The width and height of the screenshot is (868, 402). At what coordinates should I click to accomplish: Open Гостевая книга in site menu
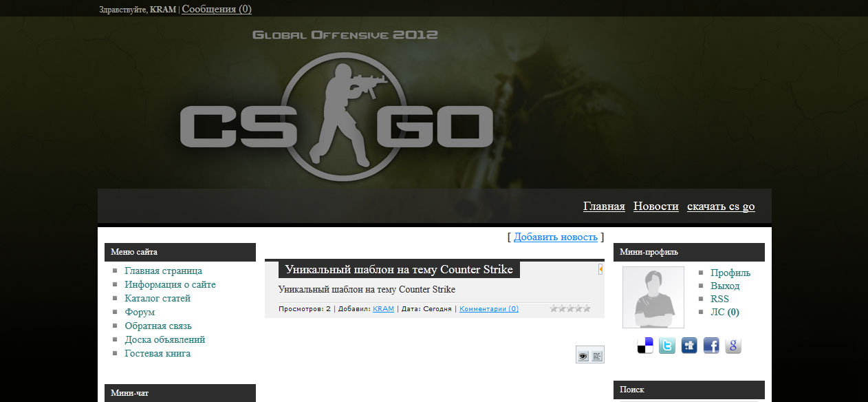(158, 354)
